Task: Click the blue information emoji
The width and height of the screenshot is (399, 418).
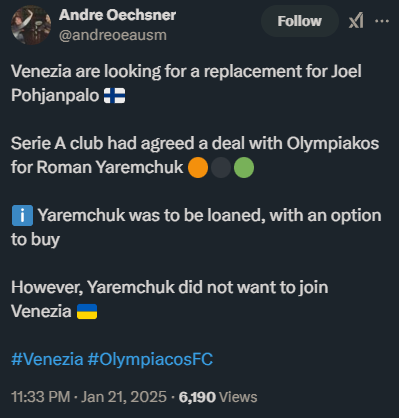Action: pyautogui.click(x=22, y=216)
